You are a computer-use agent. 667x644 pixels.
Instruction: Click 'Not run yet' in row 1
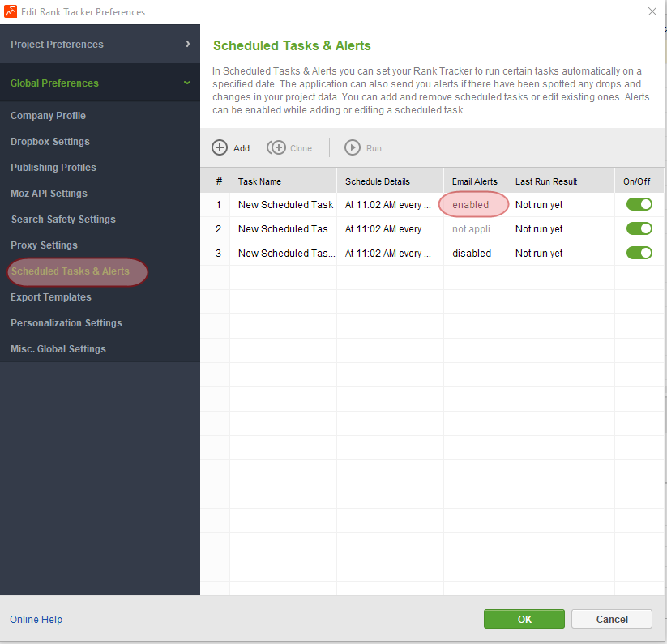click(x=539, y=204)
